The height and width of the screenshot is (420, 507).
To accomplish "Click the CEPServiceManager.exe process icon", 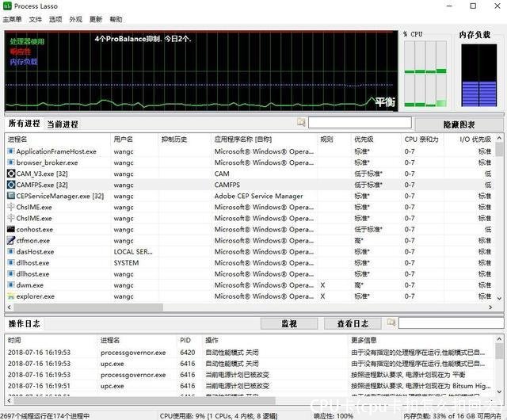I will tap(11, 196).
